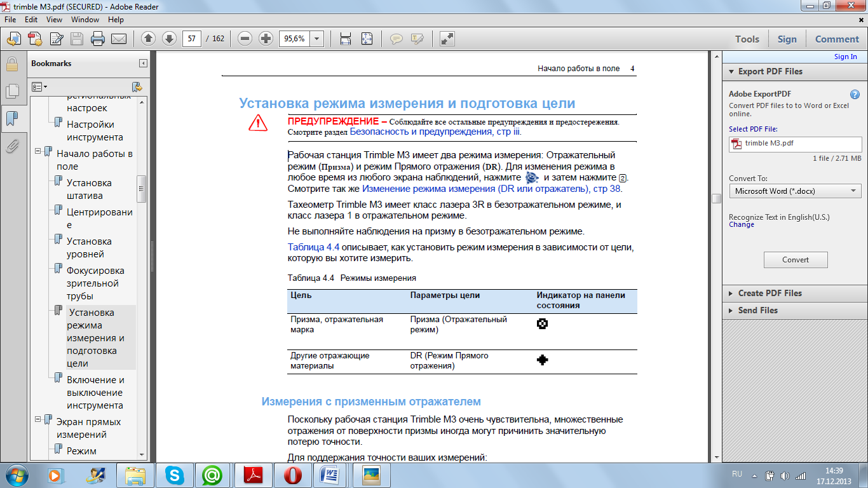
Task: Open Skype from the taskbar
Action: pyautogui.click(x=175, y=475)
